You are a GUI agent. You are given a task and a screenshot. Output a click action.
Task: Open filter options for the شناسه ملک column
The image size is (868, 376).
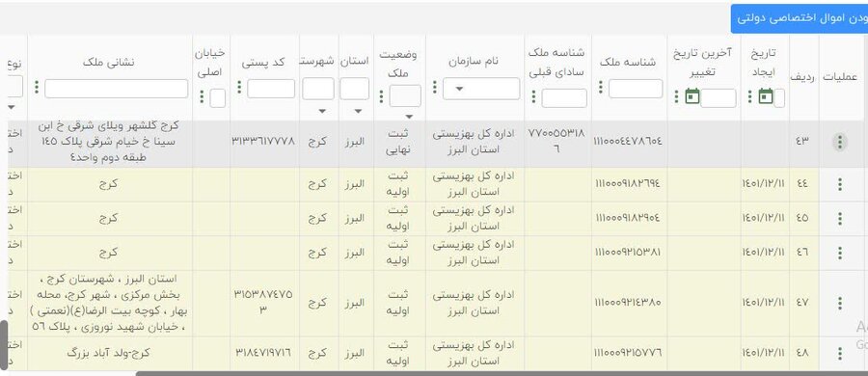[x=600, y=87]
